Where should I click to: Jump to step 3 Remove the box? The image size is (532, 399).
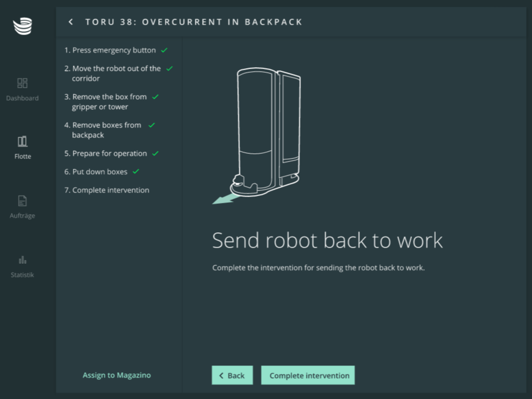[x=109, y=102]
